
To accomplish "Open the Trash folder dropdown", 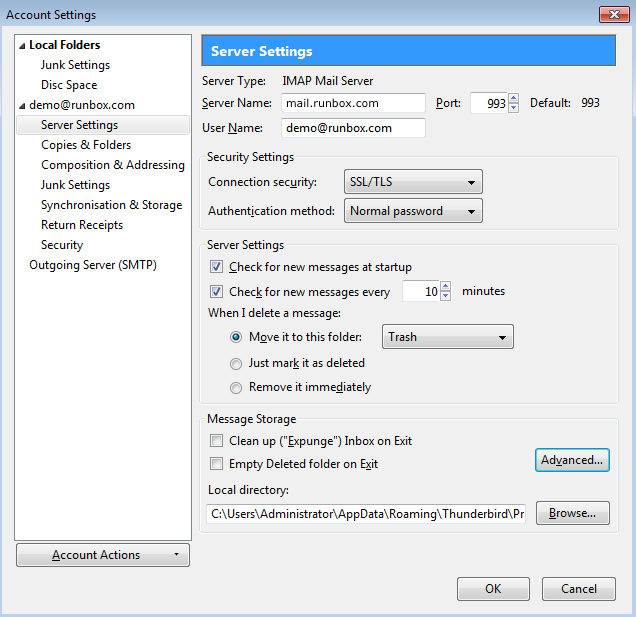I will pos(447,337).
